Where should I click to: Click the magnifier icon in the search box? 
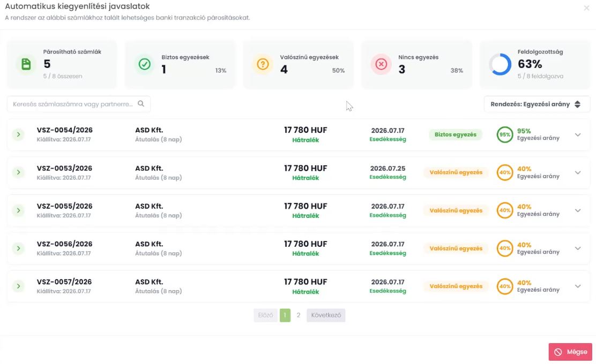click(141, 104)
